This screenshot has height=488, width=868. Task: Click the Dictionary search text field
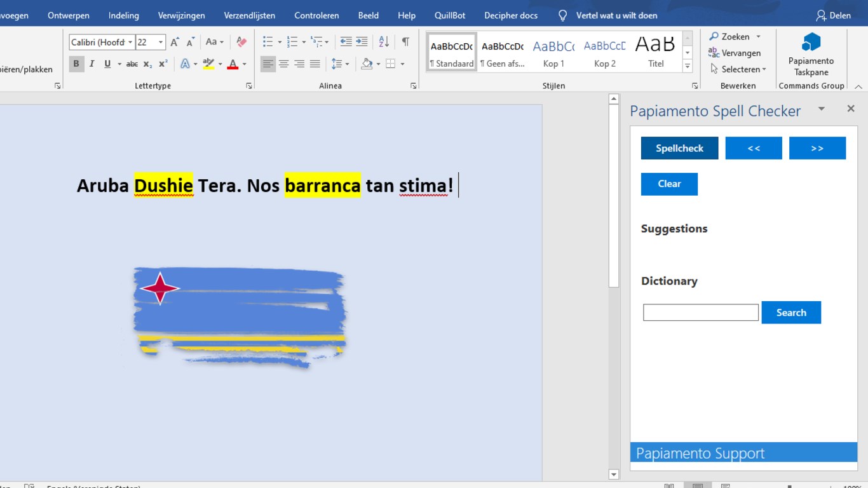click(x=700, y=313)
